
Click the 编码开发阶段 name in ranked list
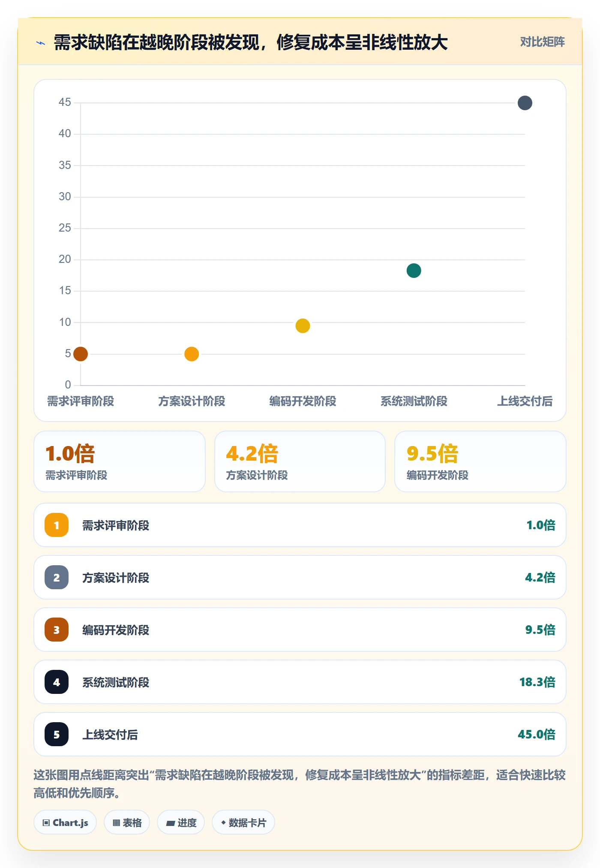click(x=116, y=630)
